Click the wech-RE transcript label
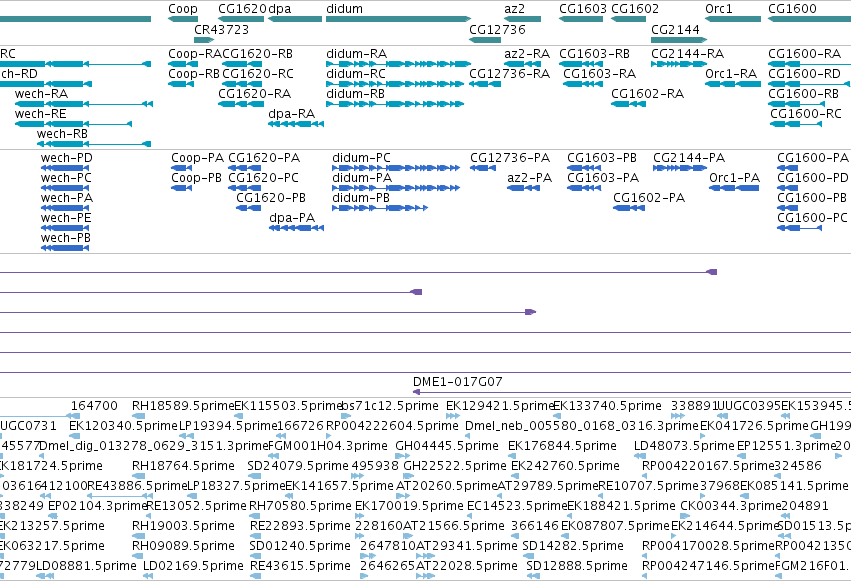This screenshot has height=581, width=851. tap(41, 114)
